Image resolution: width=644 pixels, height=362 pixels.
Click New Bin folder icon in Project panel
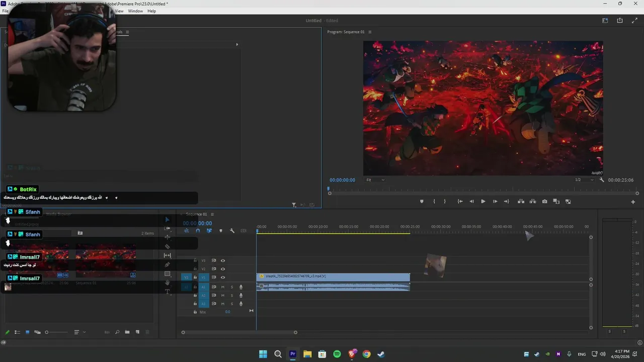coord(127,332)
